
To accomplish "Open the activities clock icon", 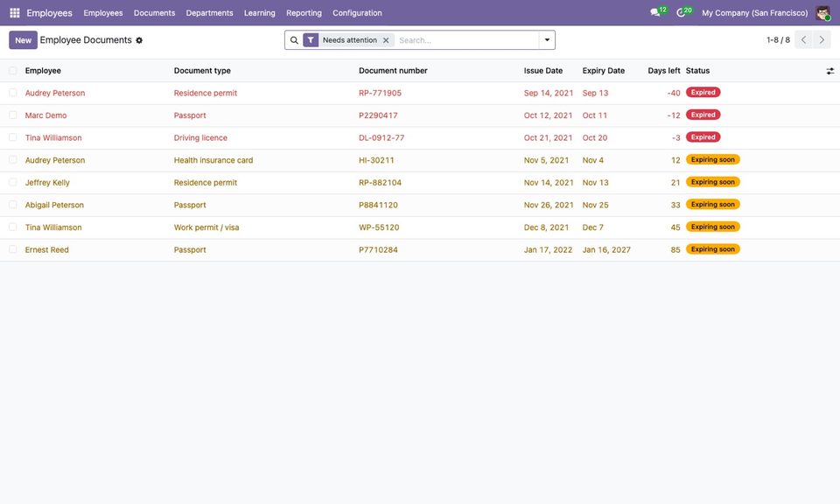I will pyautogui.click(x=681, y=12).
